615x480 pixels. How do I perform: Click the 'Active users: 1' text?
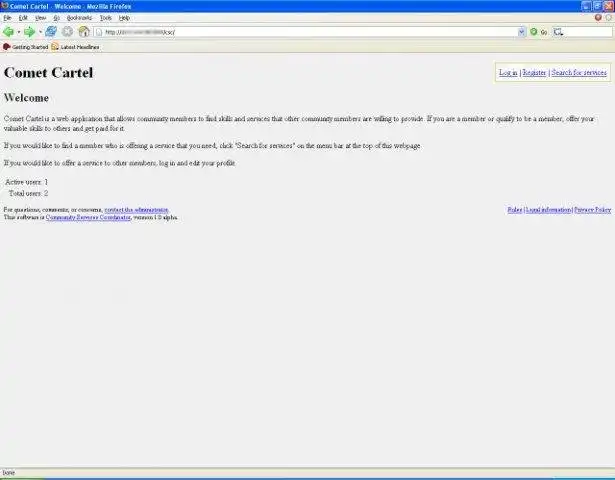pyautogui.click(x=26, y=182)
